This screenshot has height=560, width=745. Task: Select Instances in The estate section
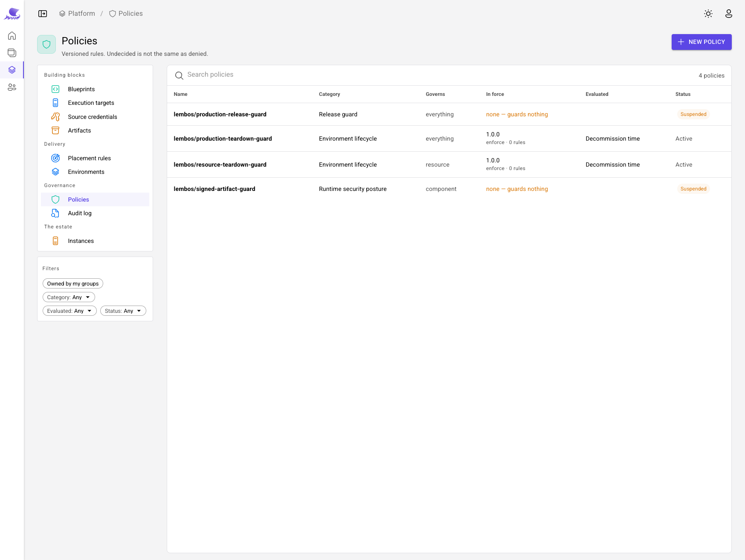(x=95, y=241)
